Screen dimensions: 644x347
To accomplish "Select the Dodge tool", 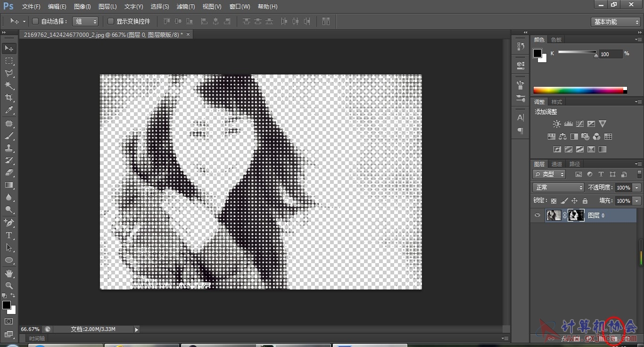I will tap(9, 209).
